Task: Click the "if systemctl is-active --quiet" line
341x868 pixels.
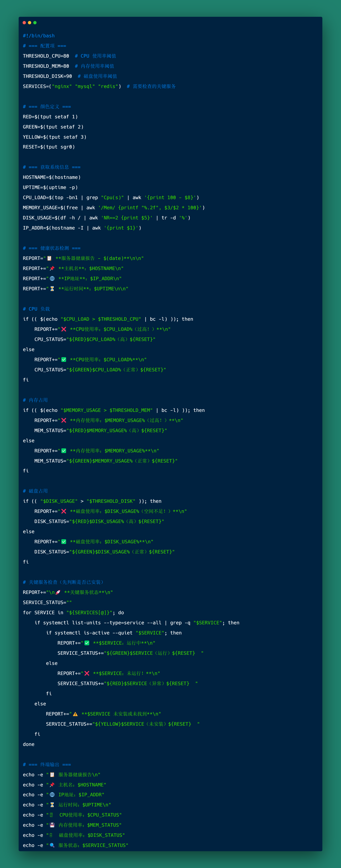Action: pyautogui.click(x=114, y=632)
